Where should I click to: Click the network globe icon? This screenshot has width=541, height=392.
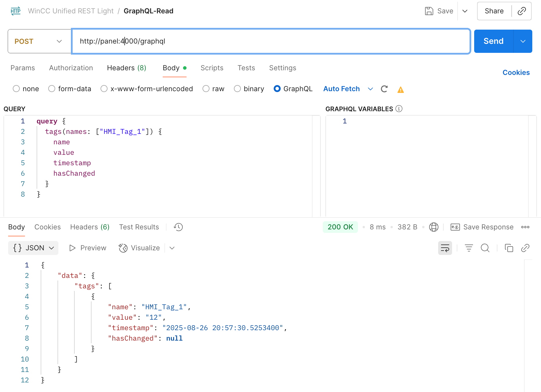[x=433, y=227]
